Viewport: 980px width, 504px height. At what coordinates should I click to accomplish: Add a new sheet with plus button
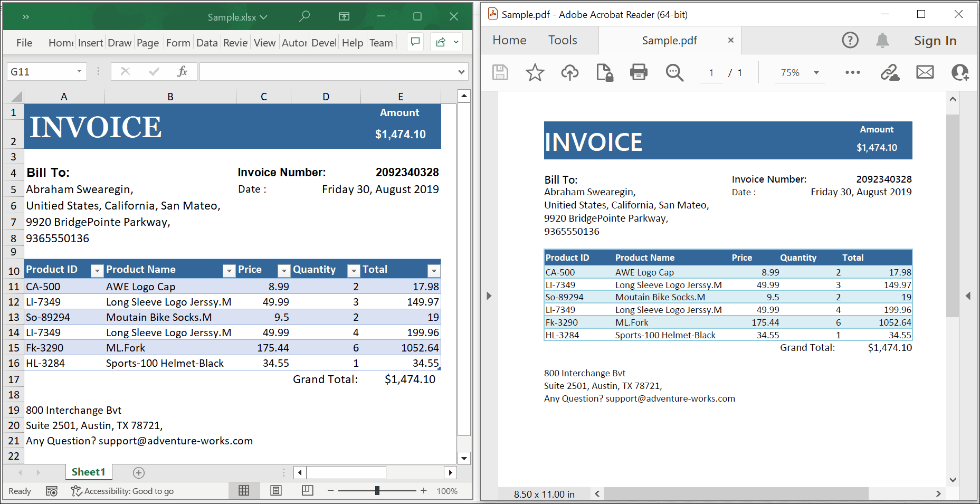(x=139, y=473)
